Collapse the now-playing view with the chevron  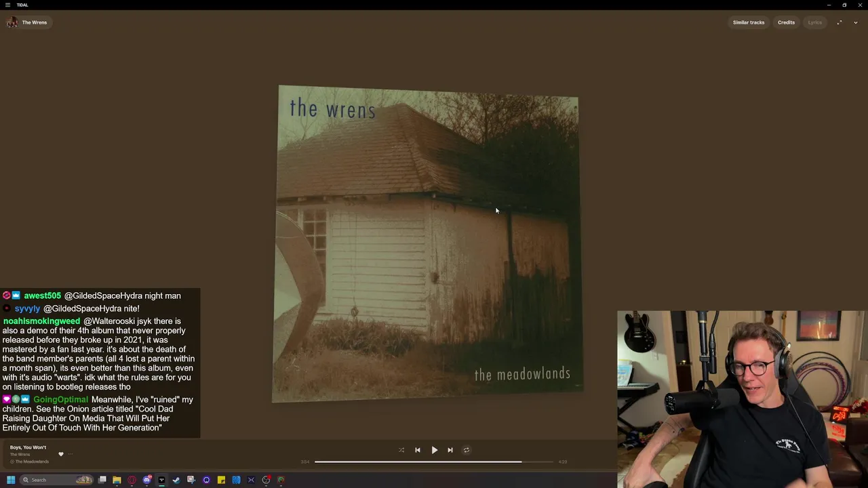(x=856, y=22)
